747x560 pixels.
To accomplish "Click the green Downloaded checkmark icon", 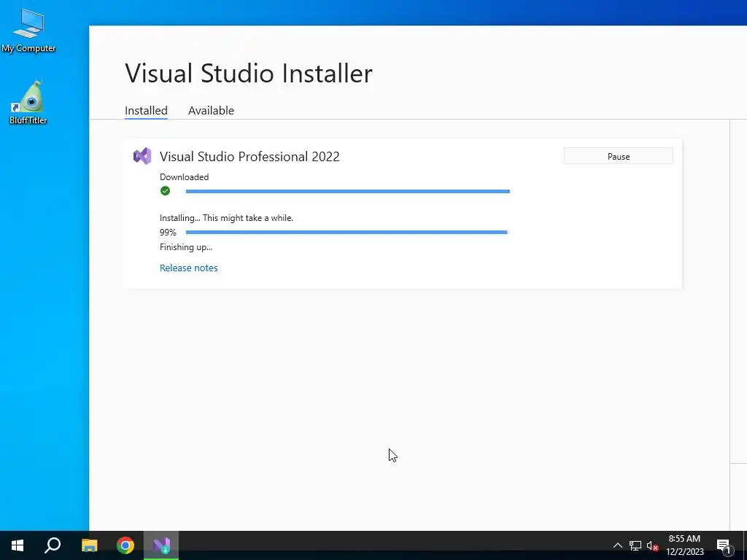I will tap(166, 191).
